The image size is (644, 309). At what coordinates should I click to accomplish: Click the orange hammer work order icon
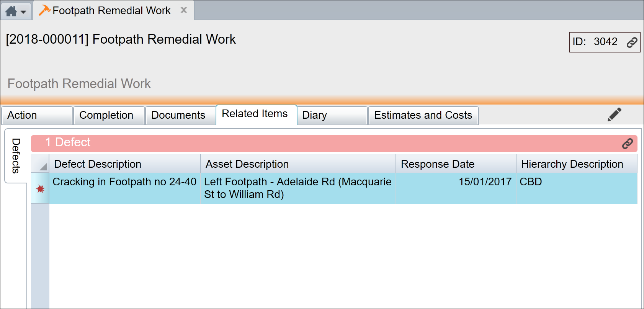pyautogui.click(x=45, y=10)
